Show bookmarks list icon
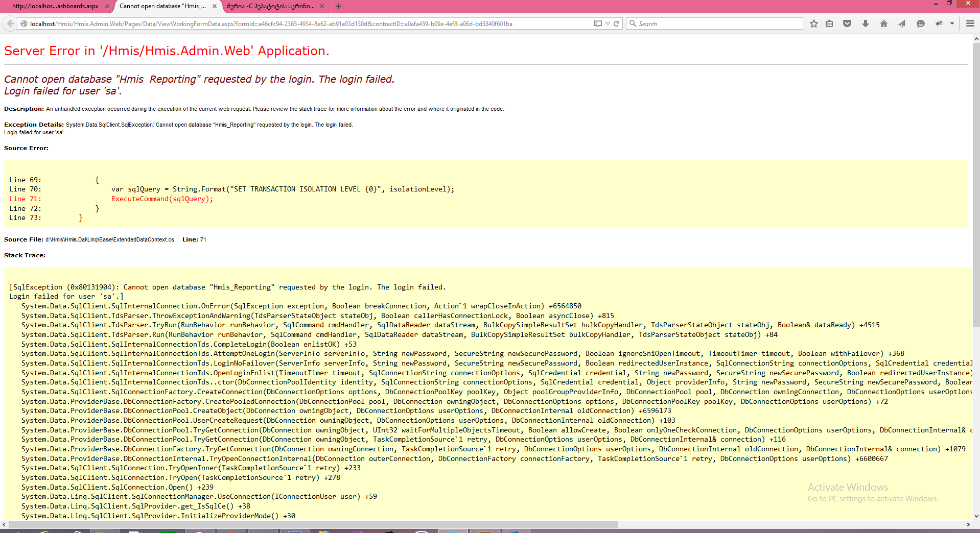The width and height of the screenshot is (980, 533). [829, 23]
